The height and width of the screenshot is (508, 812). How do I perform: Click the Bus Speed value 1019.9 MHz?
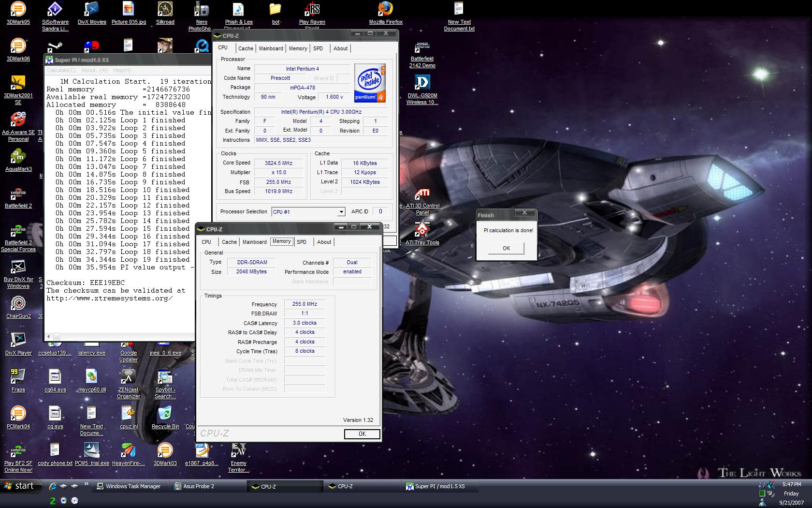click(278, 191)
